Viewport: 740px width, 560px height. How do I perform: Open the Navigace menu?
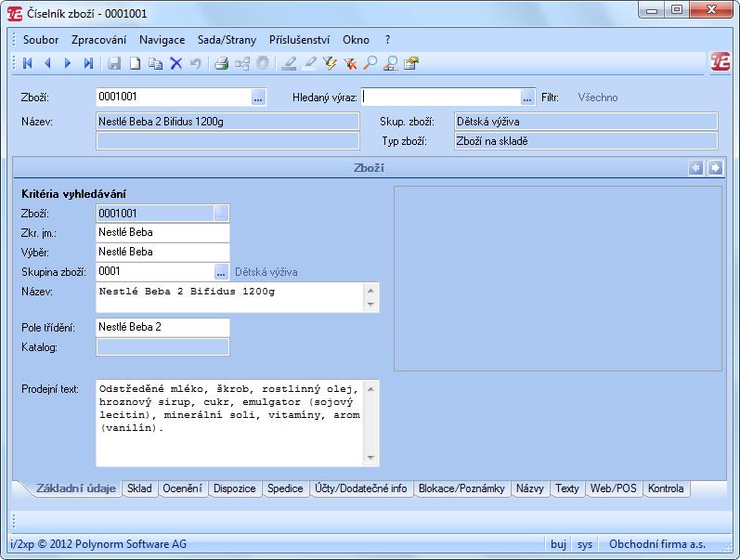click(162, 40)
